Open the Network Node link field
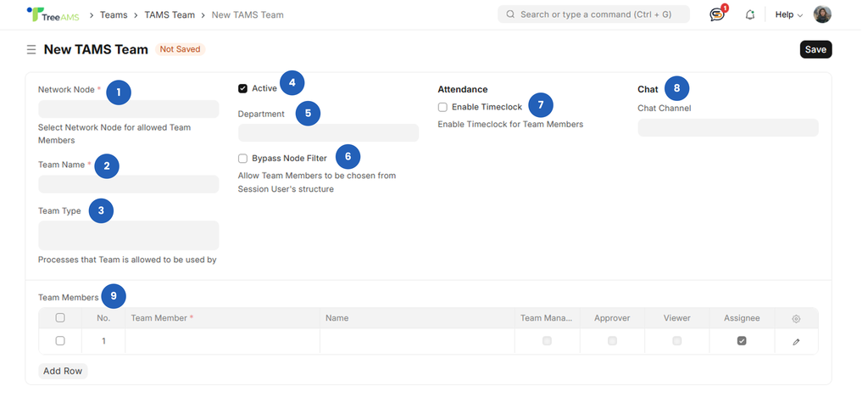 (x=128, y=109)
